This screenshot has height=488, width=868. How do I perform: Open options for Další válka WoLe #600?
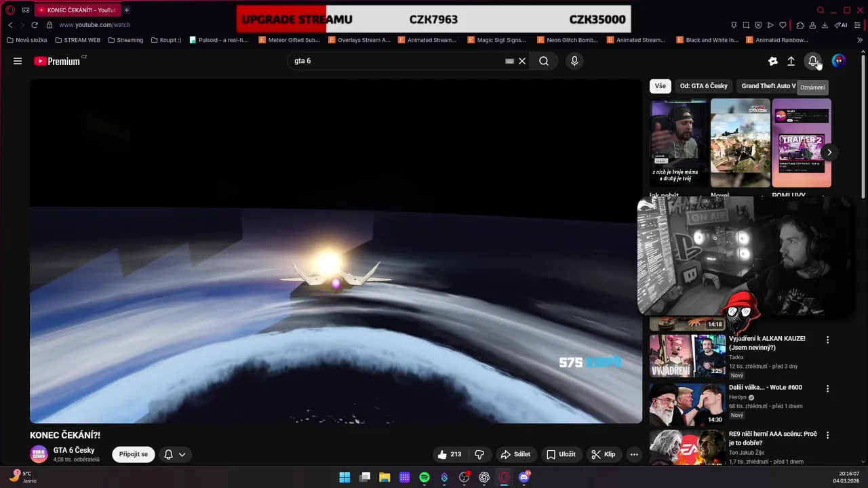(x=827, y=388)
